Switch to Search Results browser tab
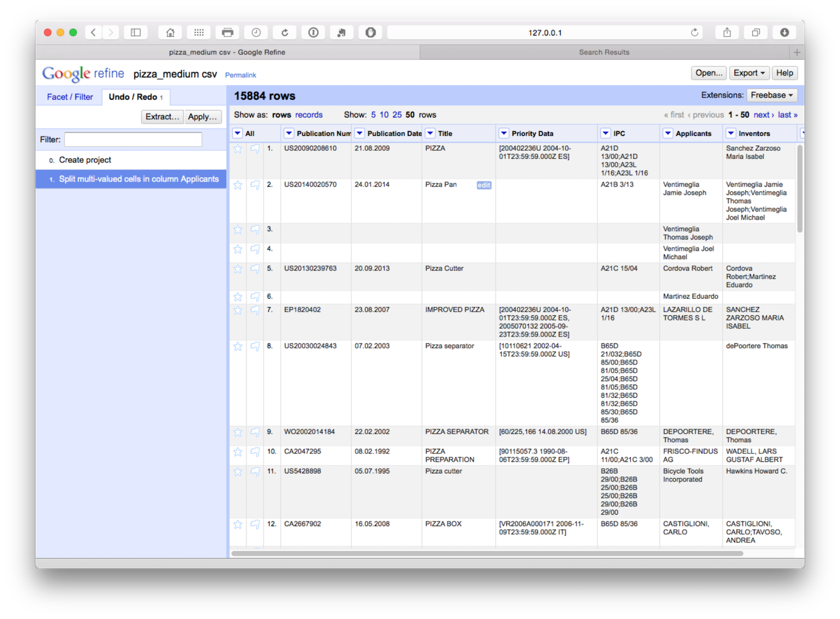 [604, 52]
